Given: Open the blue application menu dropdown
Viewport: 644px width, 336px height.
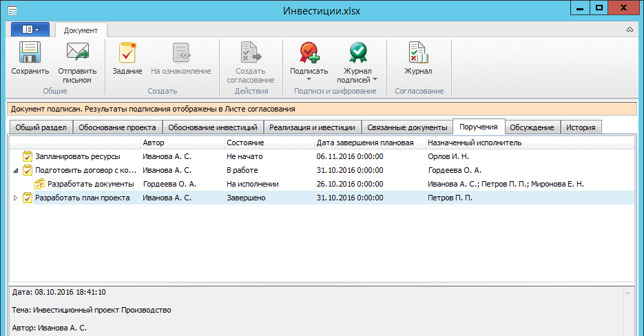Looking at the screenshot, I should (x=30, y=30).
